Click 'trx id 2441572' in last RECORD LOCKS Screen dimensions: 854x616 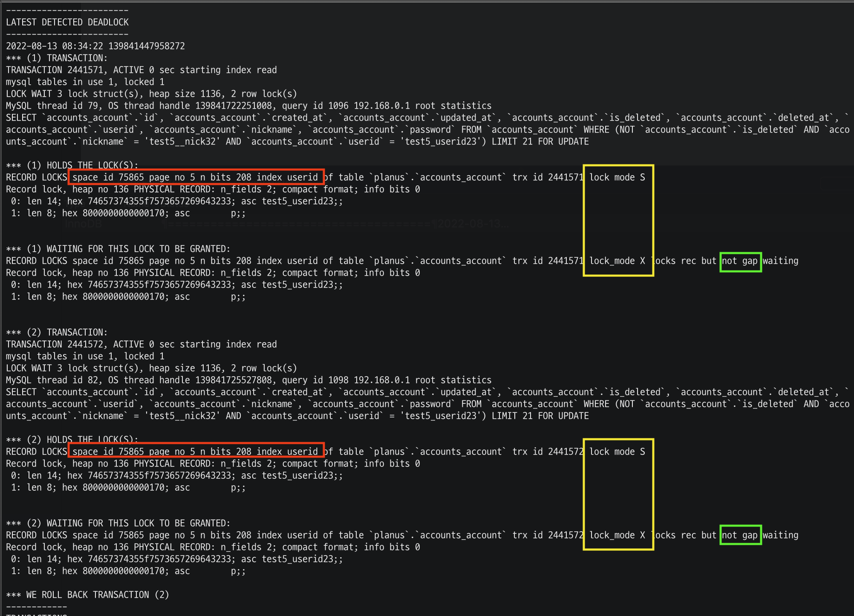tap(548, 535)
